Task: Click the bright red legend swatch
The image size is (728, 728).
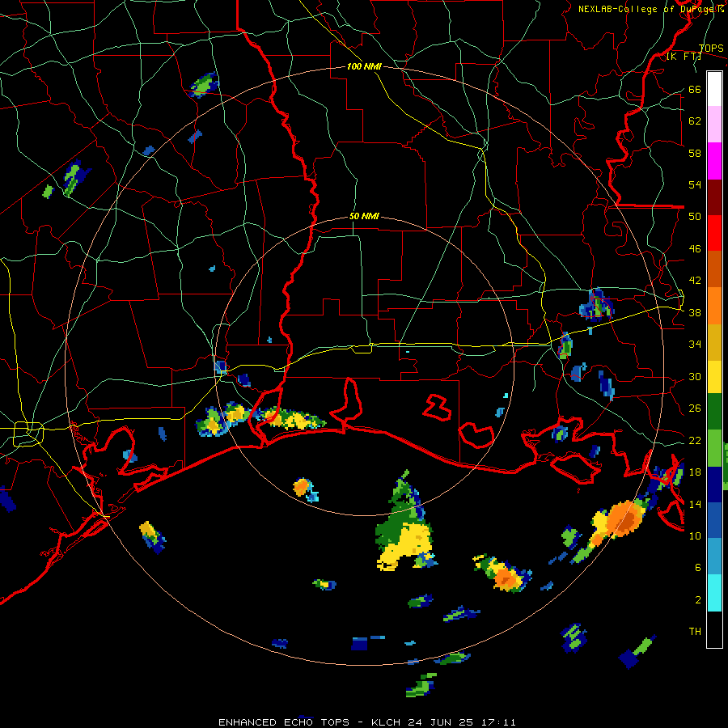Action: pyautogui.click(x=714, y=233)
